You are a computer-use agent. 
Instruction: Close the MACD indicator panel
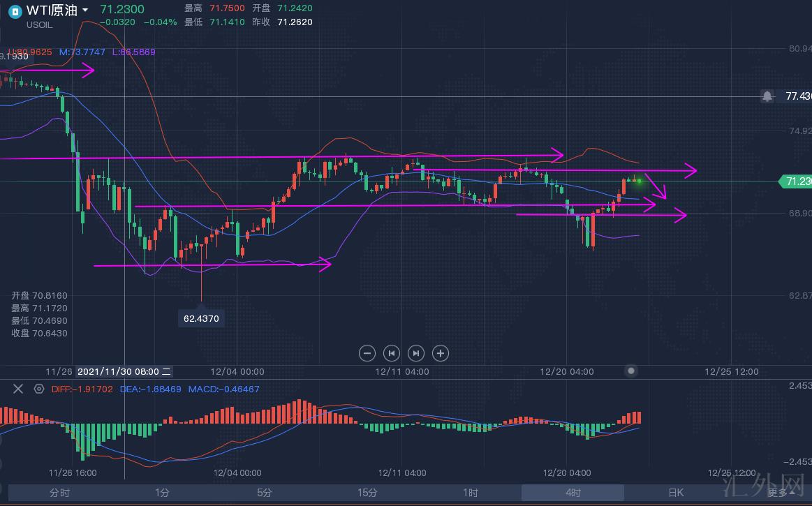[19, 389]
